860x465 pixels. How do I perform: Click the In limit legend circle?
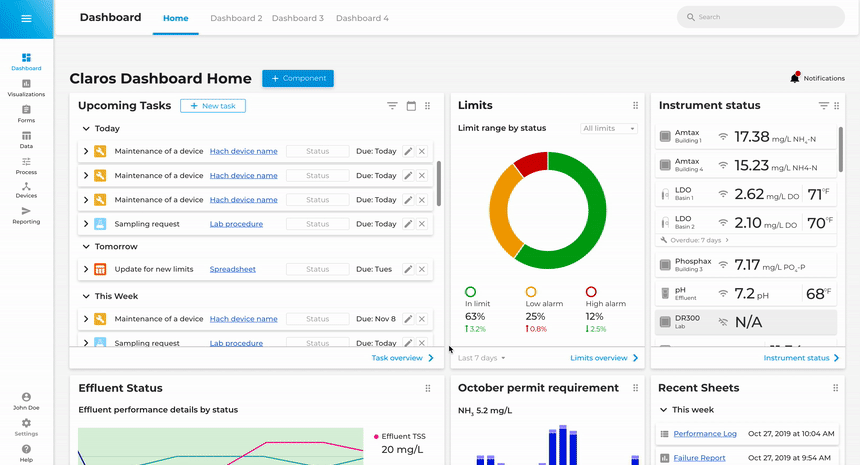pyautogui.click(x=471, y=292)
